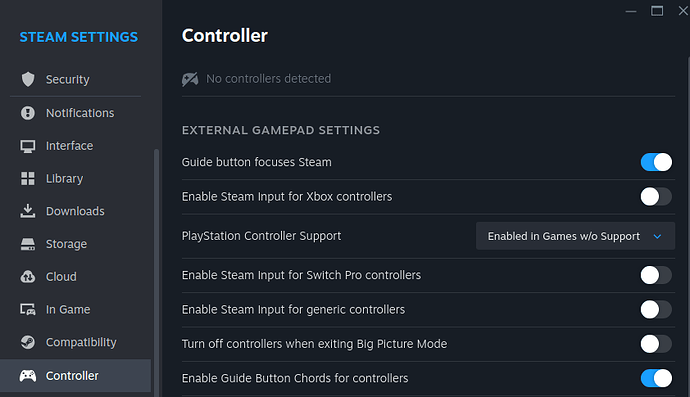Enable Steam Input for generic controllers

pos(656,310)
